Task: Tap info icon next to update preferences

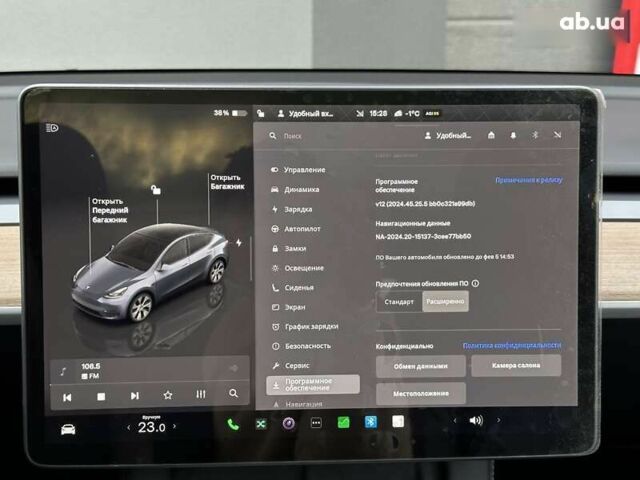Action: (476, 283)
